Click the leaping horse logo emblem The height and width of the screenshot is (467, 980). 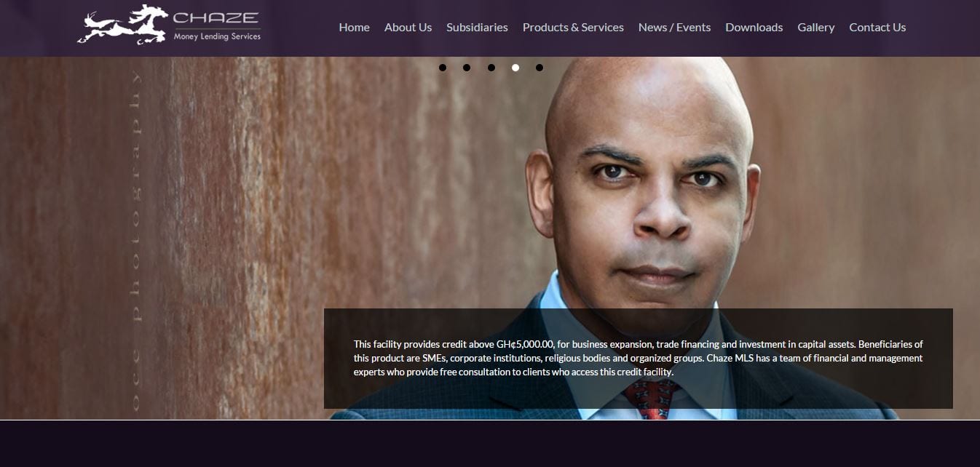(x=122, y=25)
